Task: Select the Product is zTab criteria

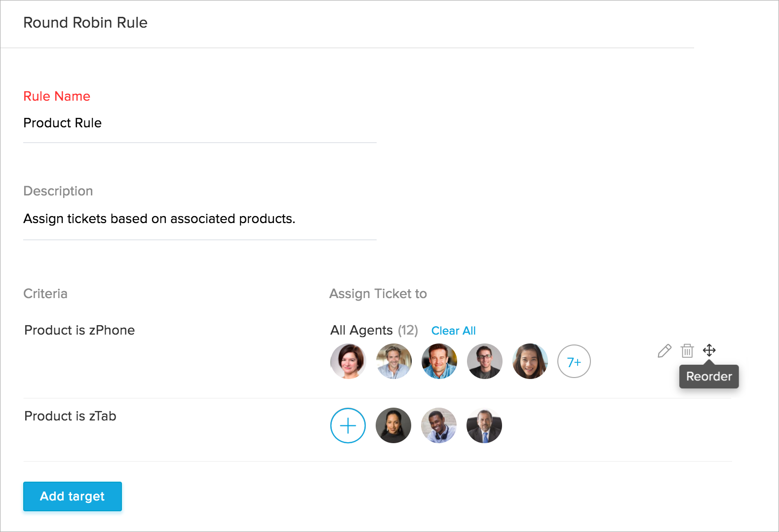Action: (x=70, y=416)
